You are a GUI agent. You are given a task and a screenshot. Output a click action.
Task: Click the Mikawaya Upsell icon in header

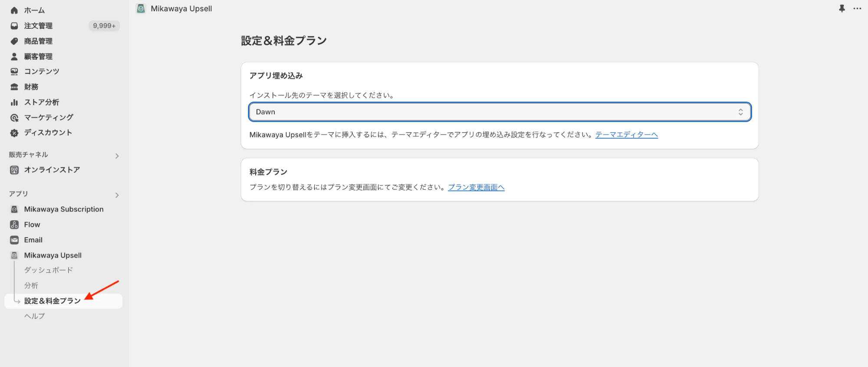[141, 9]
